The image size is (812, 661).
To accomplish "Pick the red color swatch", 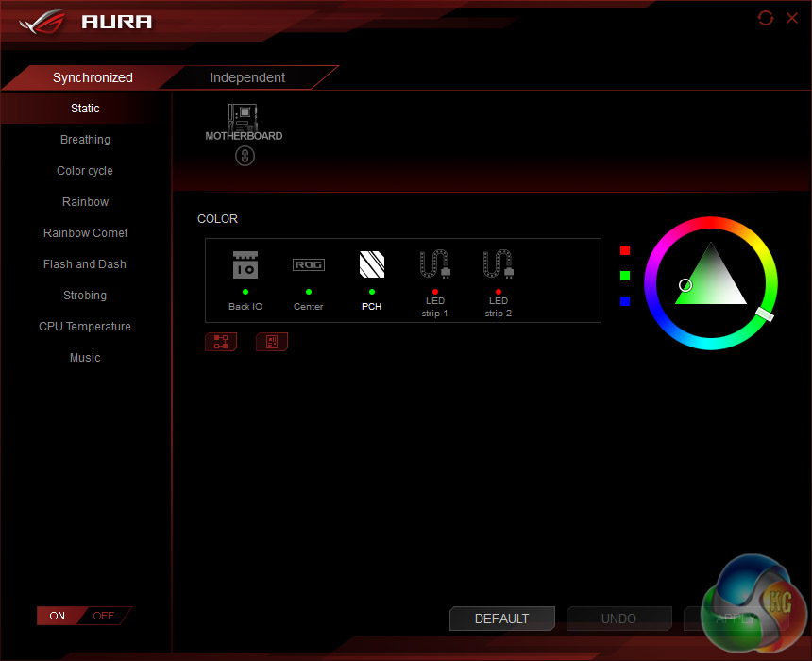I will pos(625,250).
